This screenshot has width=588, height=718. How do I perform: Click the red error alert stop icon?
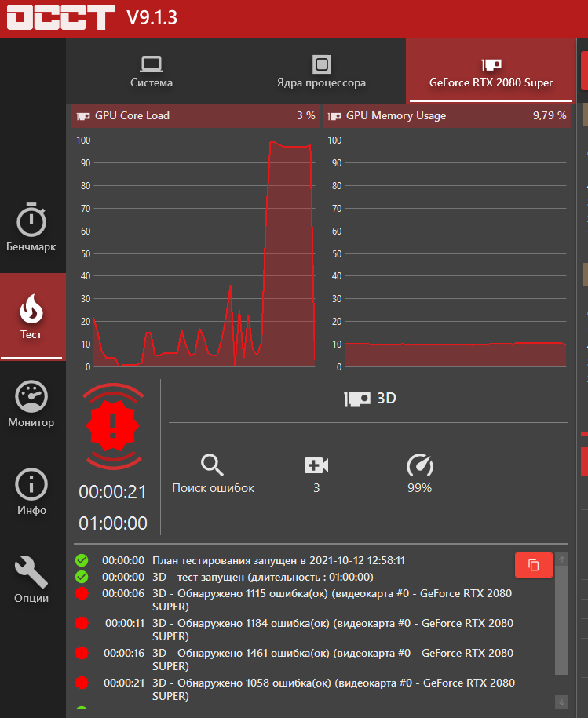pyautogui.click(x=113, y=426)
